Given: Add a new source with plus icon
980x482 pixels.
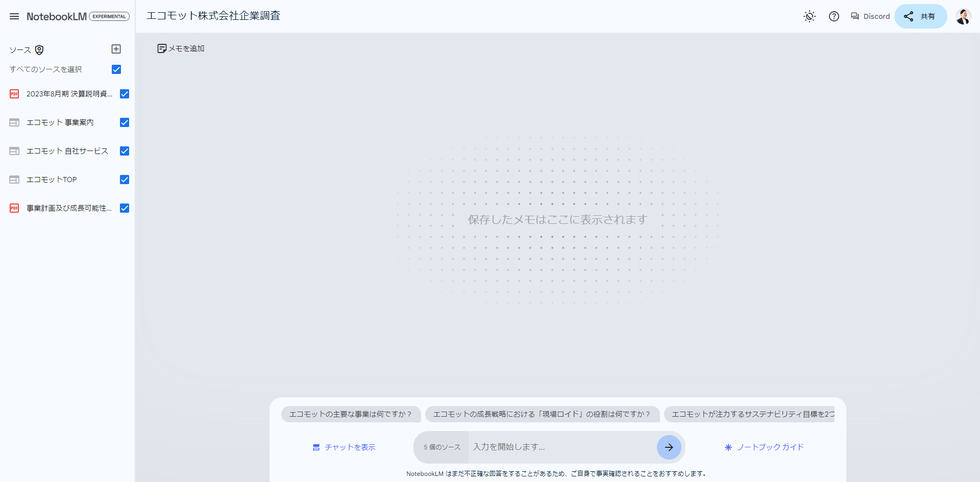Looking at the screenshot, I should [x=116, y=49].
